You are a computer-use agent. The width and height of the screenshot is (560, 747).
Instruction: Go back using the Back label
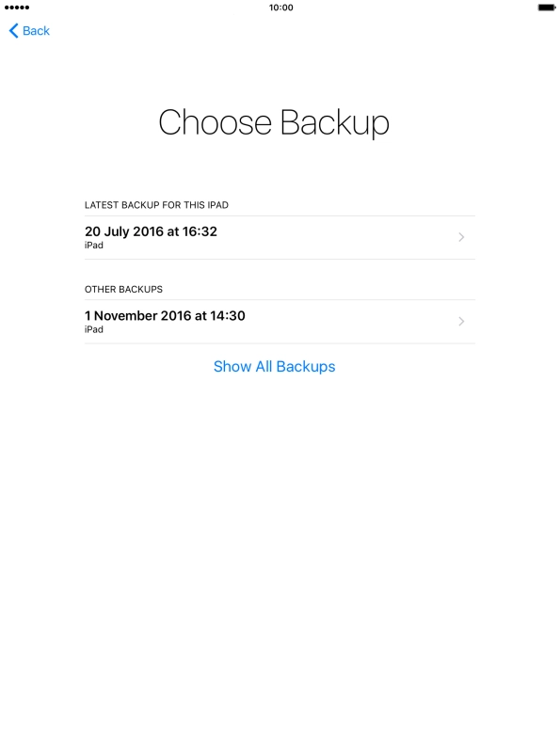click(x=36, y=31)
